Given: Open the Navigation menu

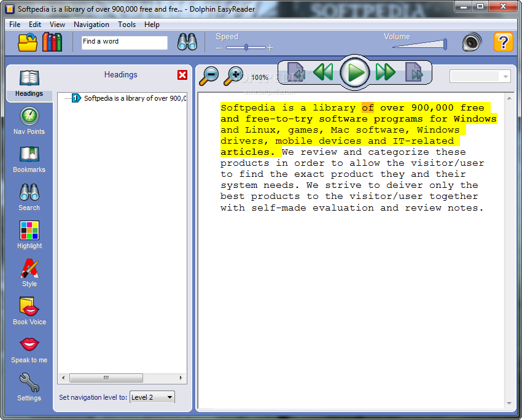Looking at the screenshot, I should pyautogui.click(x=91, y=25).
